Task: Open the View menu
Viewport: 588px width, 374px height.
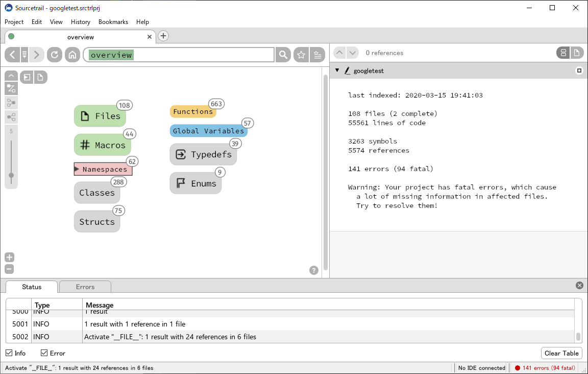Action: pos(56,22)
